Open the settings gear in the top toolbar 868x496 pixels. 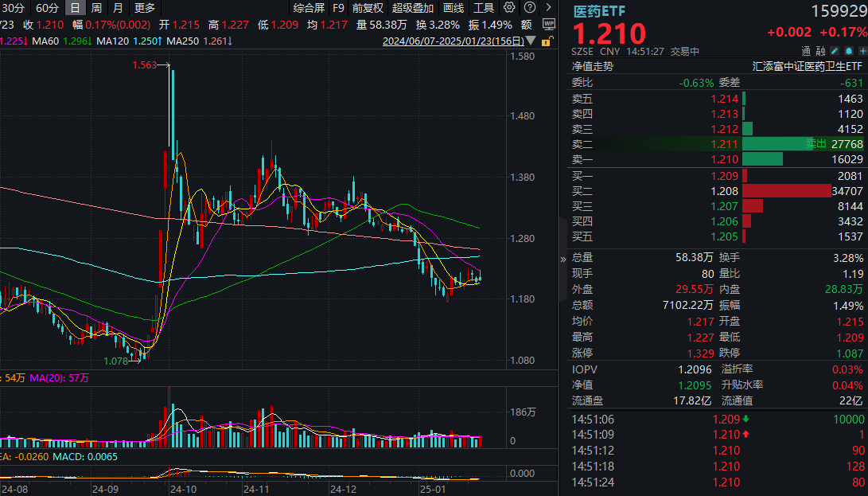[x=509, y=8]
